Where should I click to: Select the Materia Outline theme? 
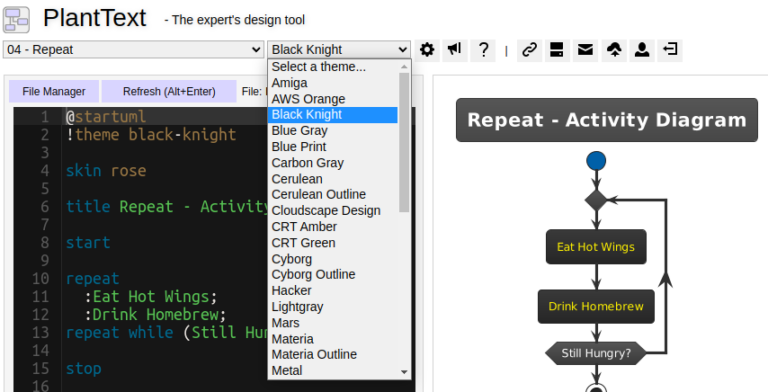[x=333, y=354]
